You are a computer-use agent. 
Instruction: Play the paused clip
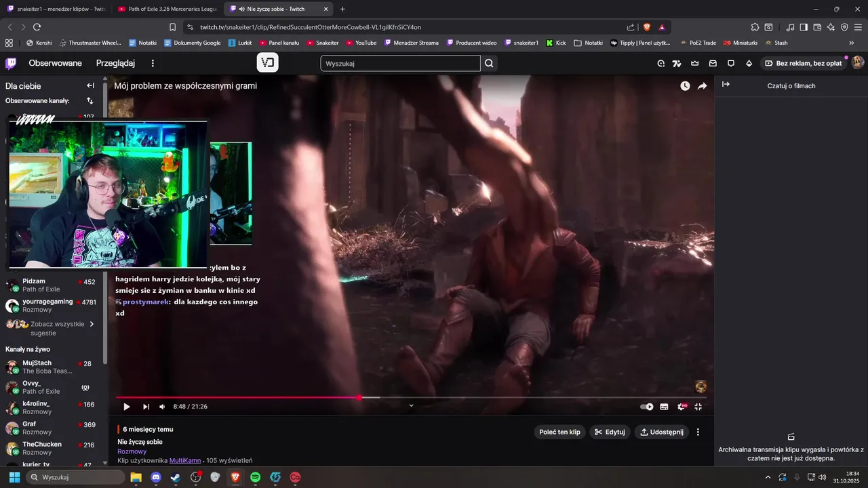pyautogui.click(x=126, y=407)
